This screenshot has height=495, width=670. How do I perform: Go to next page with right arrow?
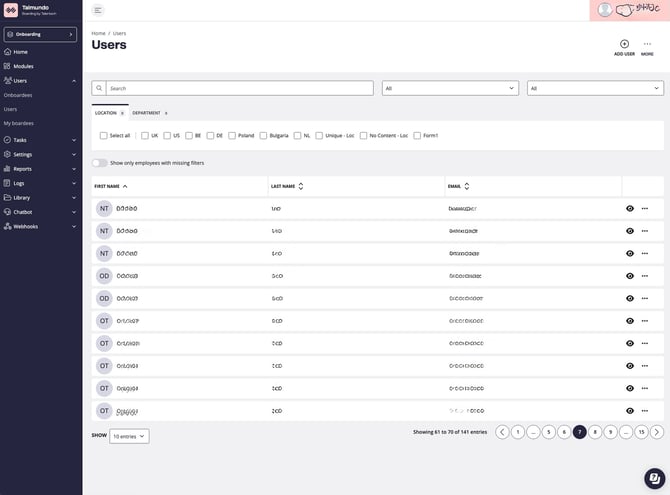pyautogui.click(x=657, y=432)
